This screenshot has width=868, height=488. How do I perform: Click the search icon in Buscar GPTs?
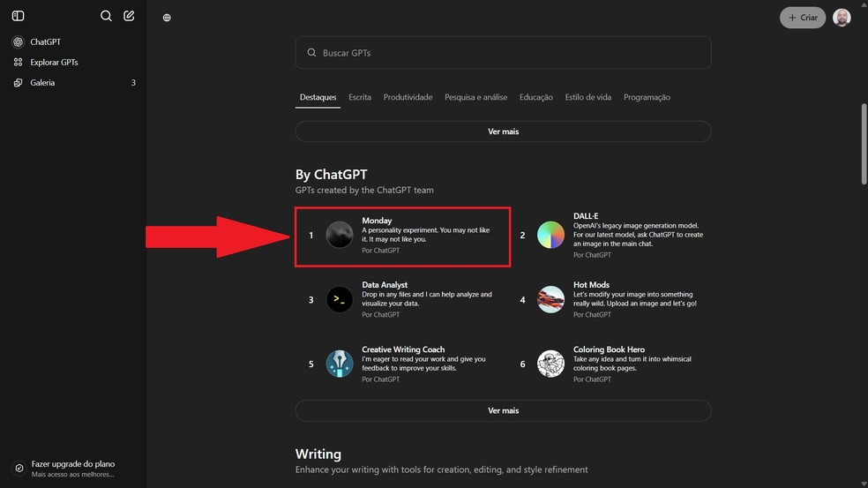click(311, 53)
